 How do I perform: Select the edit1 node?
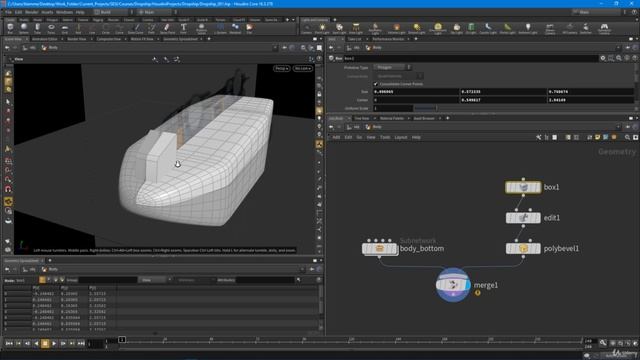(x=523, y=218)
